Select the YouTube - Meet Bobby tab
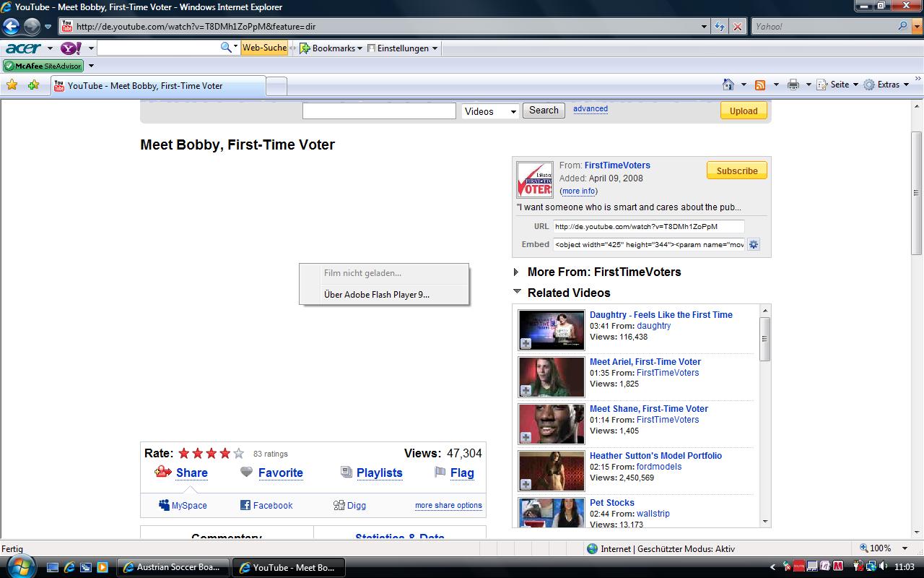Viewport: 924px width, 578px height. point(157,85)
